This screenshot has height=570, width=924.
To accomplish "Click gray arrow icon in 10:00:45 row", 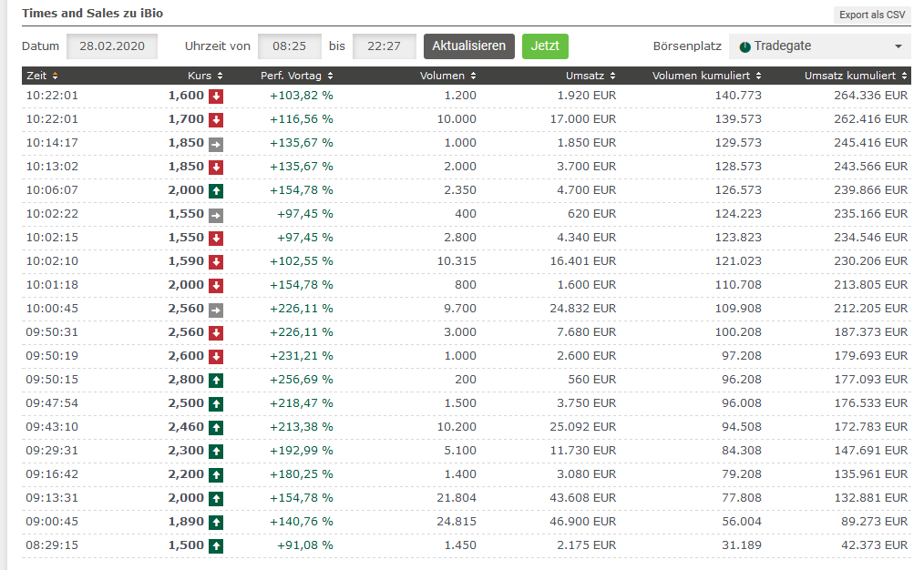I will tap(216, 309).
